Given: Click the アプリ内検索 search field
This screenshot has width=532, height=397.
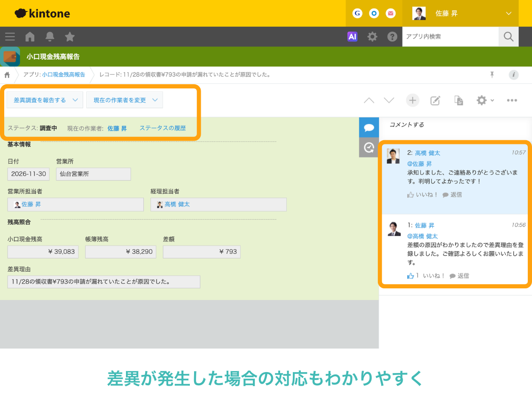Looking at the screenshot, I should pyautogui.click(x=450, y=36).
